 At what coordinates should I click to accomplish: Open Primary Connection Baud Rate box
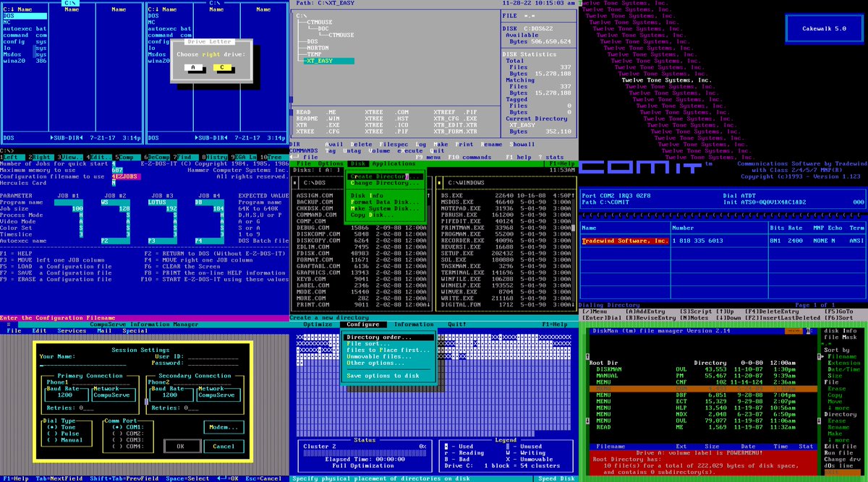pos(67,395)
